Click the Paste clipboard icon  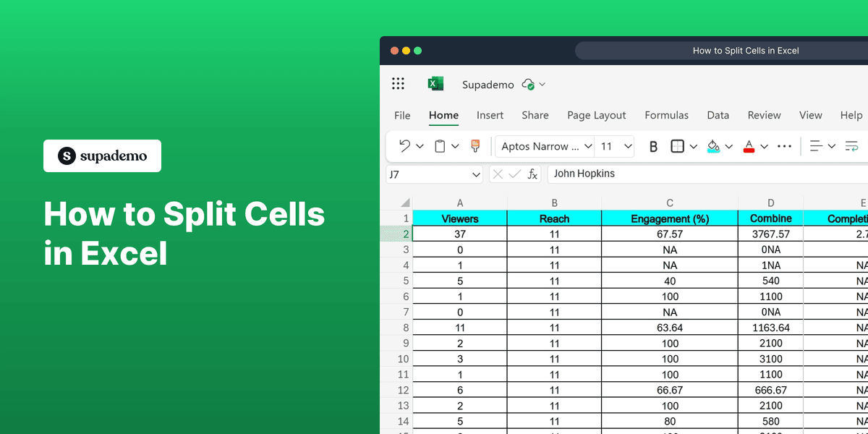[440, 145]
